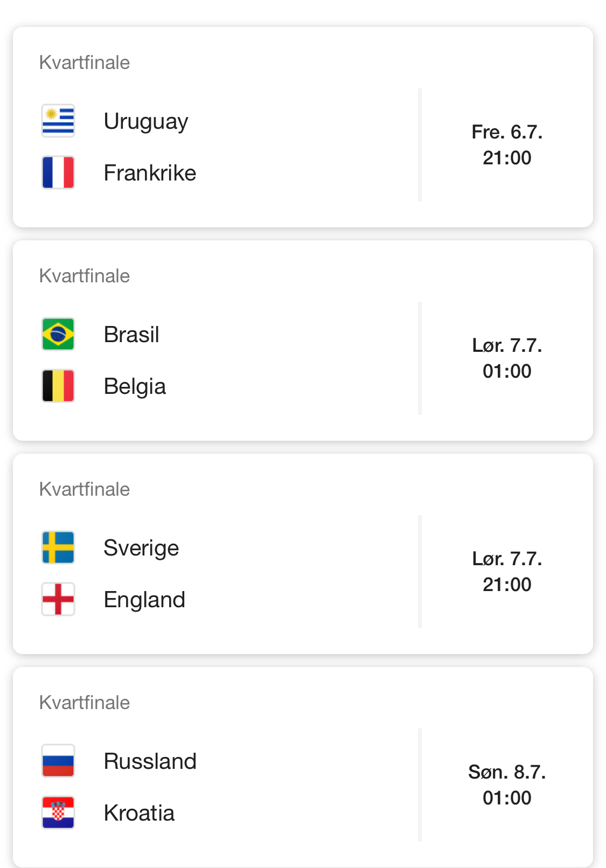Select the Frankrike team name
This screenshot has height=868, width=606.
[x=150, y=173]
